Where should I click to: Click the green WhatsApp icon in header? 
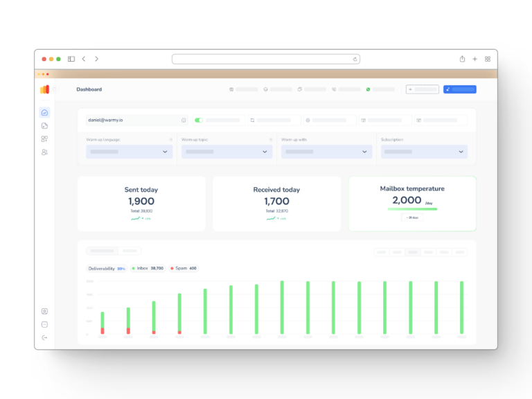pos(369,89)
